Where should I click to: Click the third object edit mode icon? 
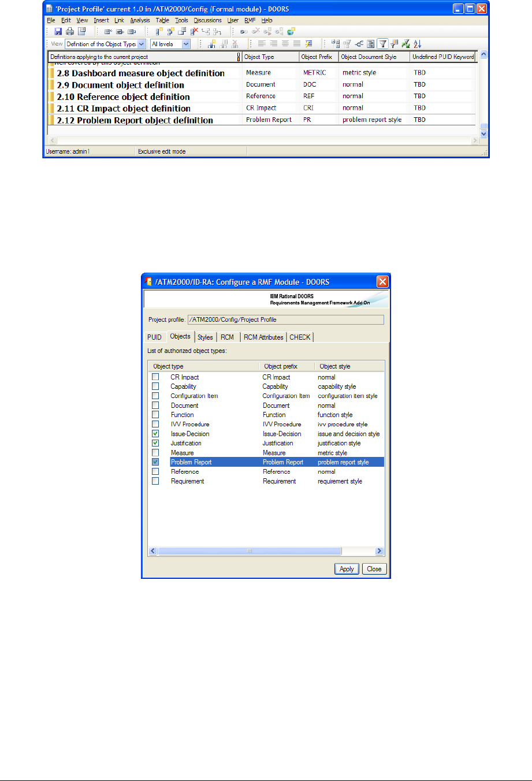132,31
